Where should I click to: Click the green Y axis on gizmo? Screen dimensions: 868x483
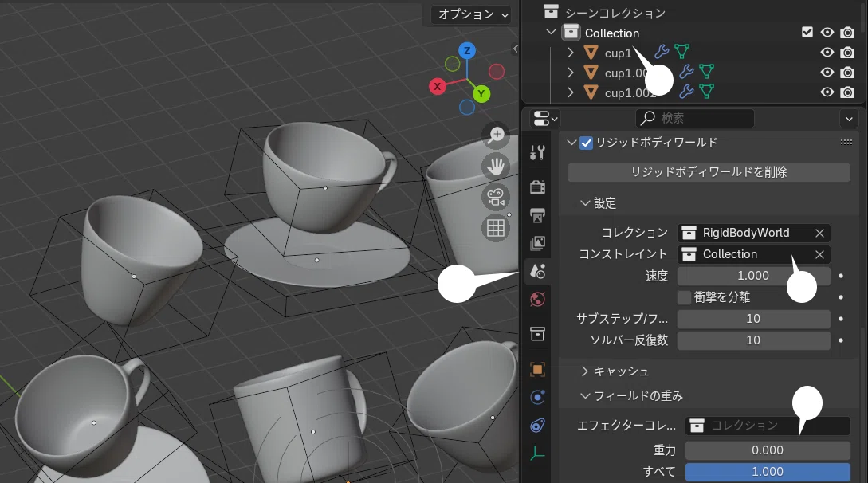[x=481, y=93]
